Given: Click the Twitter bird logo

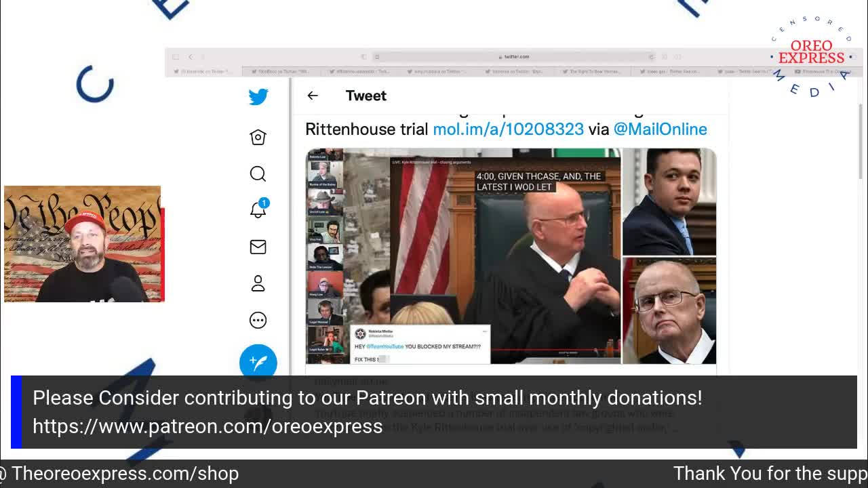Looking at the screenshot, I should (x=258, y=96).
